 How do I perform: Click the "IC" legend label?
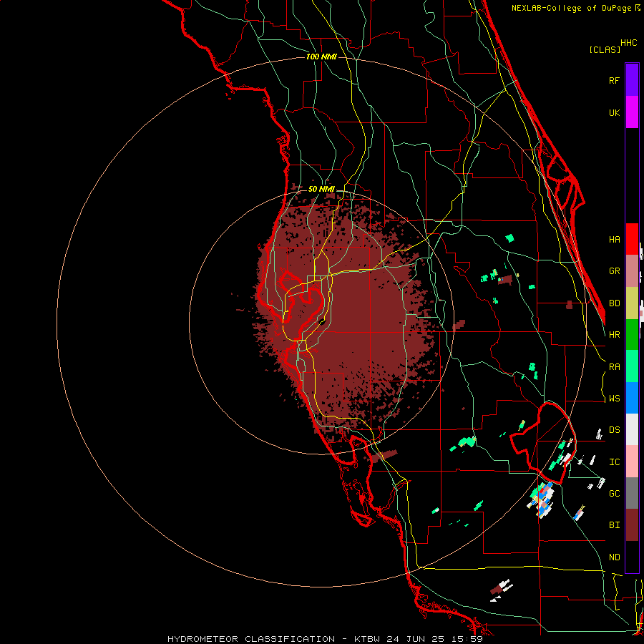click(614, 462)
